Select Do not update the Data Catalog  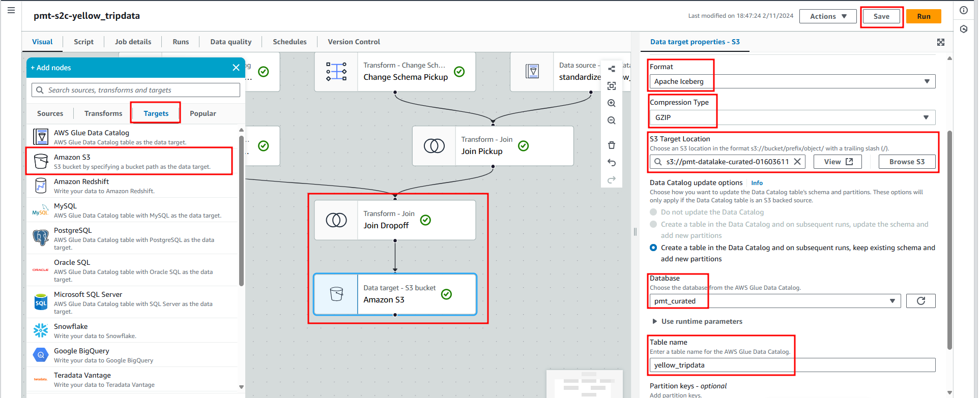(x=653, y=212)
